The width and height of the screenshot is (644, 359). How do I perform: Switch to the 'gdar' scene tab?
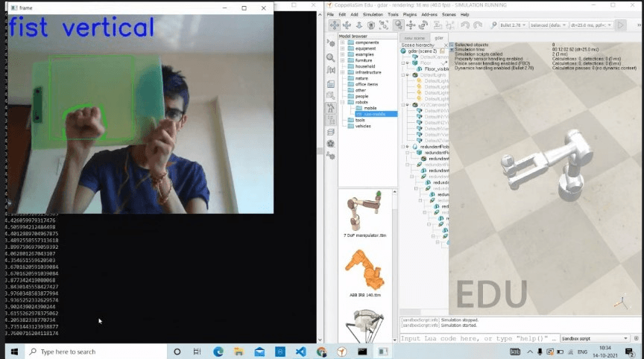pyautogui.click(x=439, y=38)
